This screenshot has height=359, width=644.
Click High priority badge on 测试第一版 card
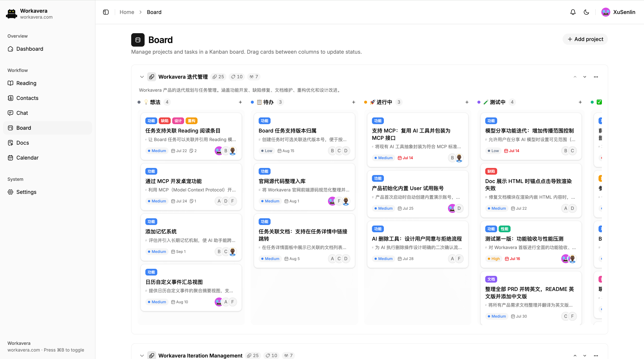493,259
